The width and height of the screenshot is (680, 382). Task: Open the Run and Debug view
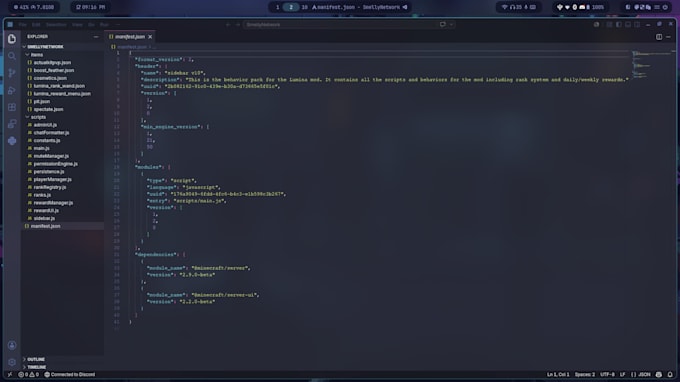12,90
